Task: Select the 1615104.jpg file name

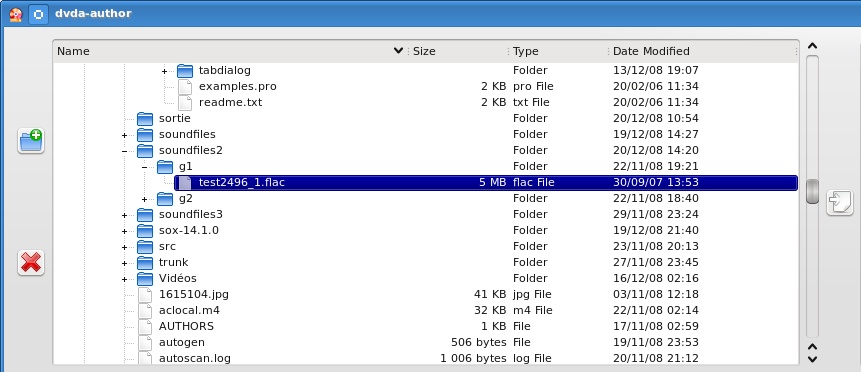Action: point(194,294)
